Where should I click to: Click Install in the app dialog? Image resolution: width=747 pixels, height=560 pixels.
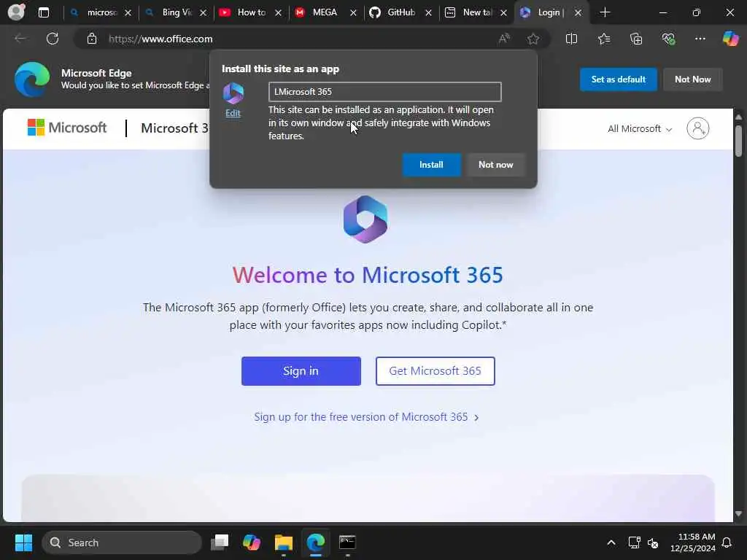click(431, 165)
